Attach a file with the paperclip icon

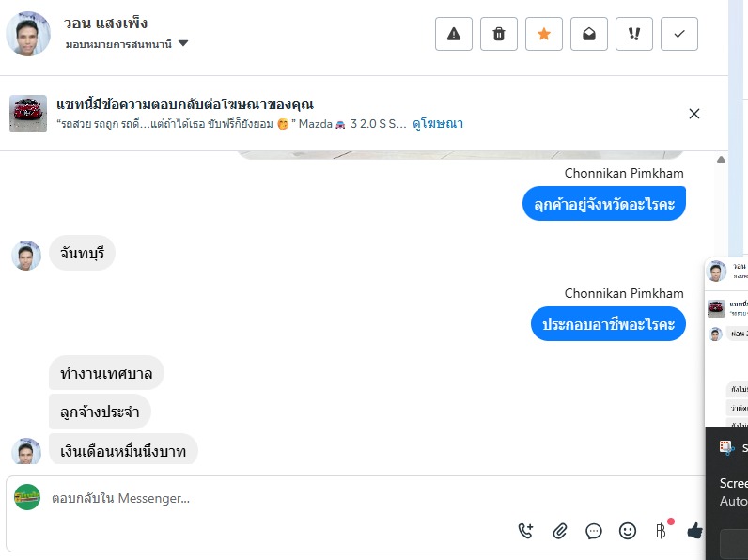pyautogui.click(x=560, y=531)
